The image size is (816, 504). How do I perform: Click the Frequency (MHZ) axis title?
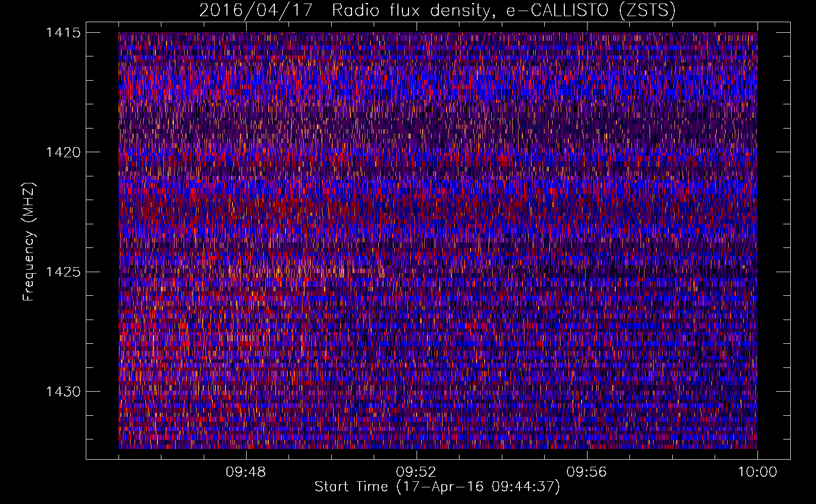point(29,241)
